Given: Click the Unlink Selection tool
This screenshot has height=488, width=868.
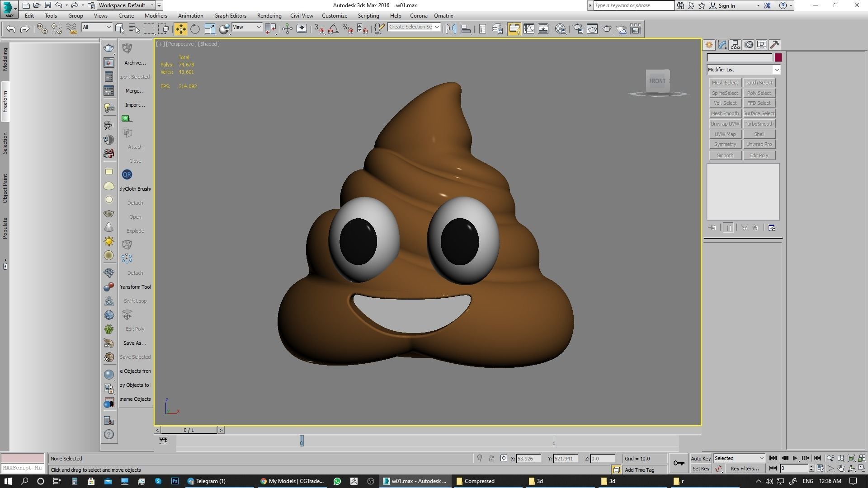Looking at the screenshot, I should 57,29.
